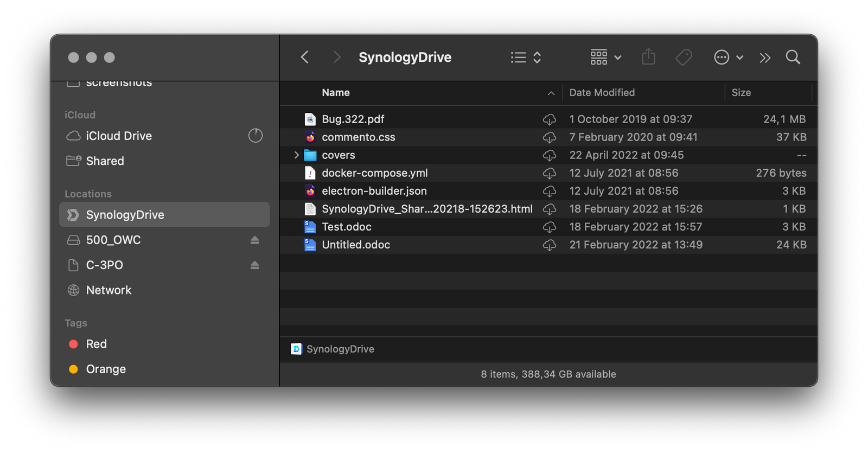Screen dimensions: 868x453
Task: Click the Search magnifier icon
Action: coord(793,57)
